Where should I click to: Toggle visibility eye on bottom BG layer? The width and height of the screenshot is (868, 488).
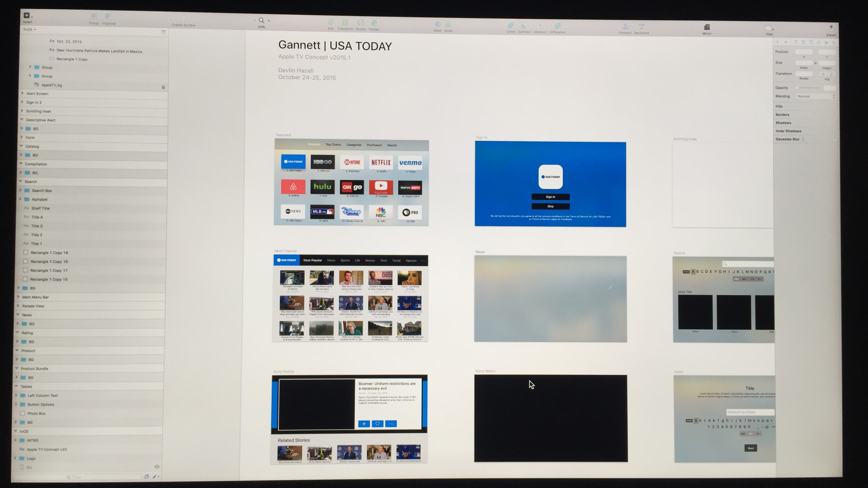tap(157, 467)
